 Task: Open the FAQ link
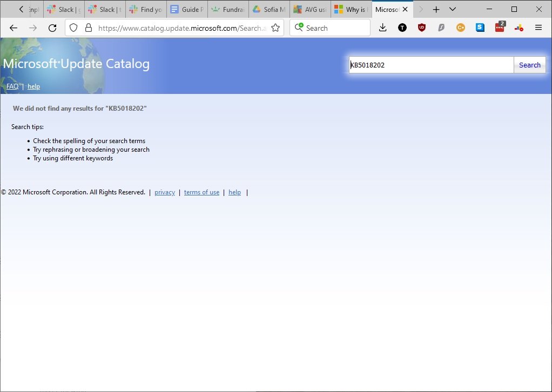coord(12,86)
